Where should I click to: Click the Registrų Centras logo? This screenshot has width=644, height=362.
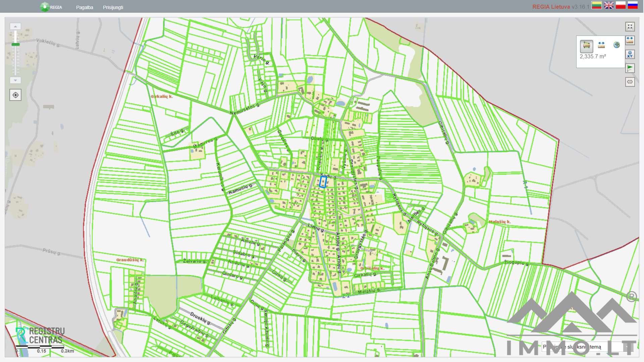click(41, 336)
